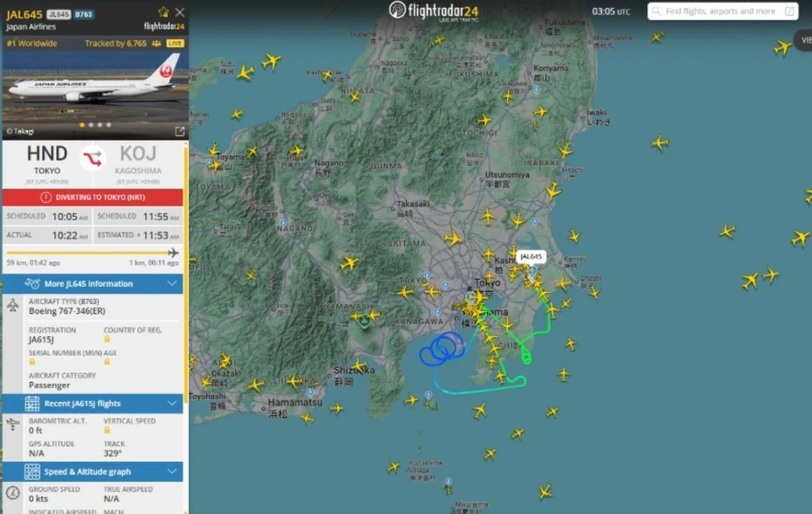
Task: Click the airplane icon beside Aircraft Type
Action: pyautogui.click(x=13, y=306)
